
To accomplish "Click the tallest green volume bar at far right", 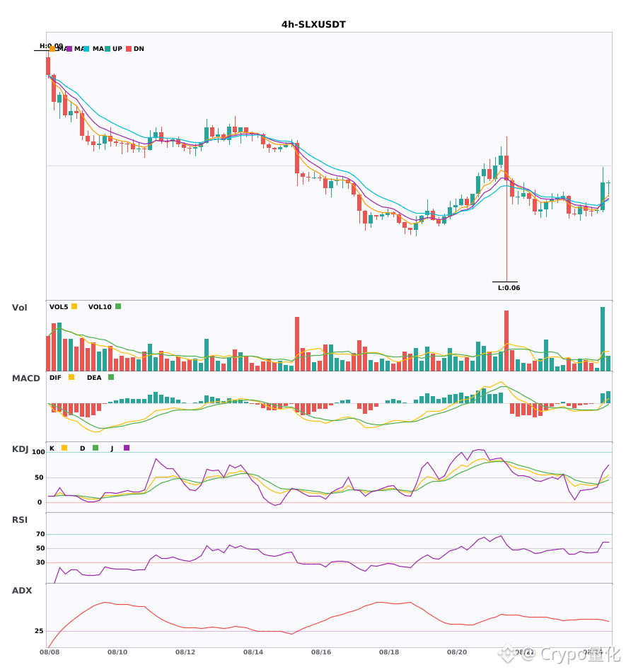I will [x=603, y=339].
